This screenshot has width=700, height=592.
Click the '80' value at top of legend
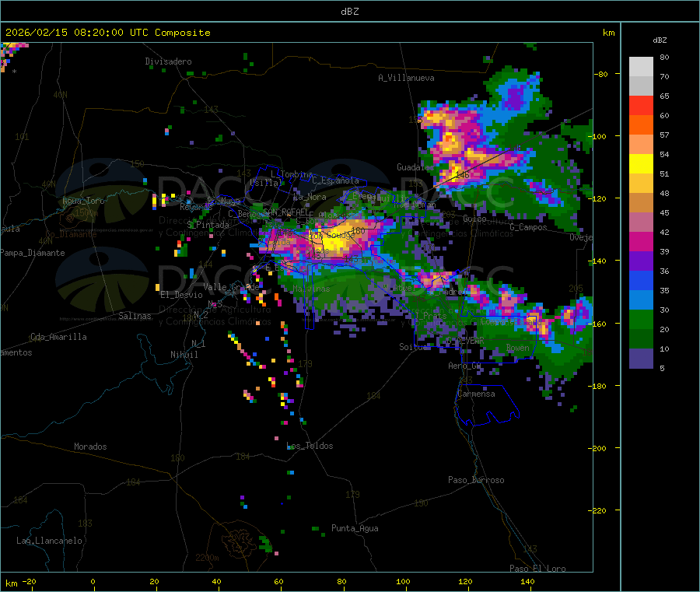coord(664,57)
